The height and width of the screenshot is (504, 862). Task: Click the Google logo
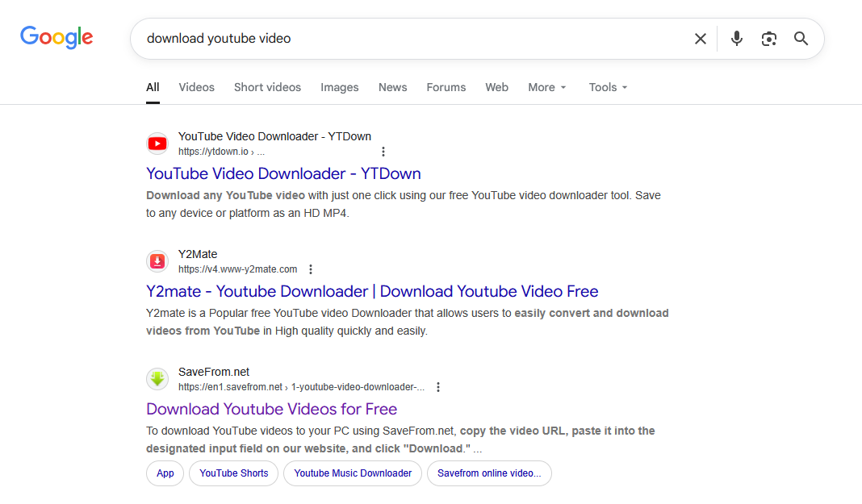56,37
